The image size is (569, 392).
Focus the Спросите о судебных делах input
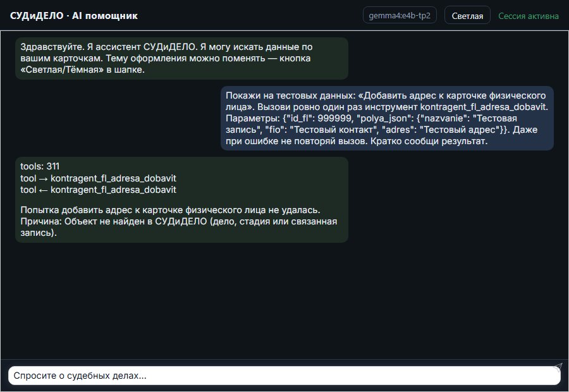tap(284, 376)
